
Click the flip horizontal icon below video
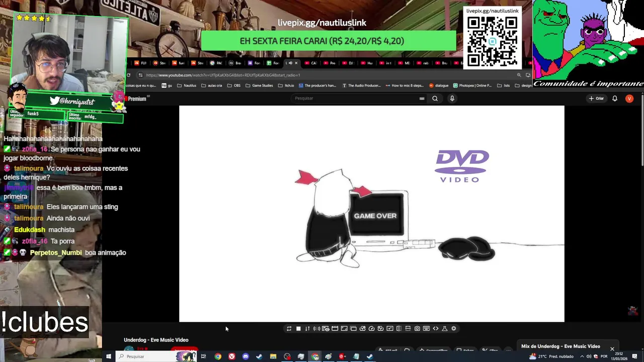pyautogui.click(x=399, y=328)
